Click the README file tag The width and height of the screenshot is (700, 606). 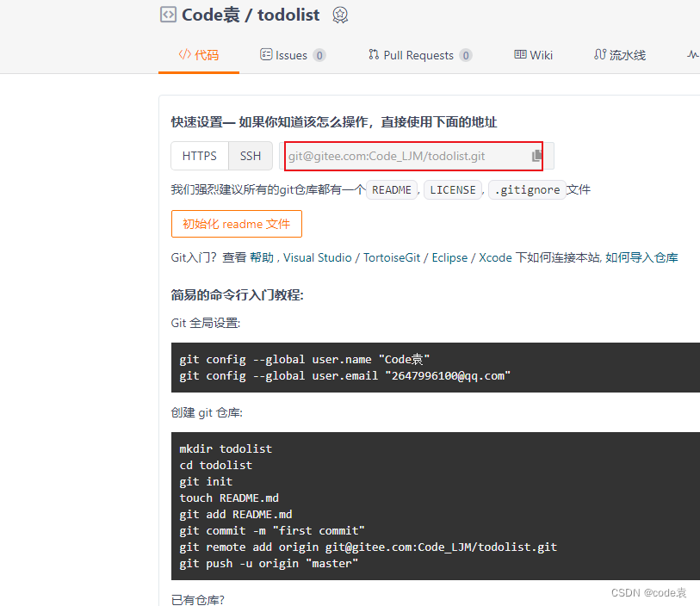point(392,190)
